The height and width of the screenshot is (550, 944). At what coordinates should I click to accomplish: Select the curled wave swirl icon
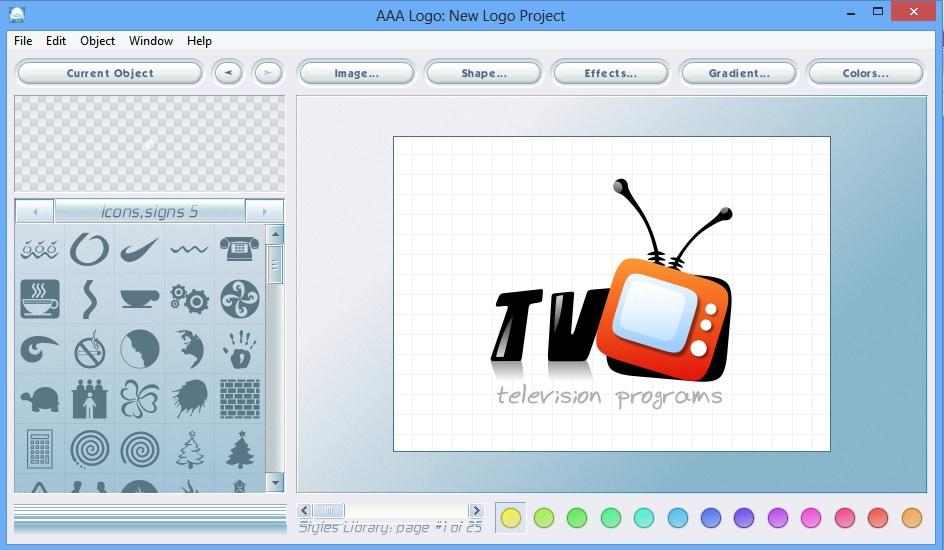point(40,349)
